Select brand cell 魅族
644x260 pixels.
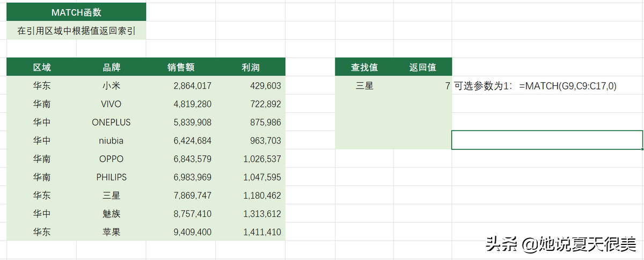point(111,214)
